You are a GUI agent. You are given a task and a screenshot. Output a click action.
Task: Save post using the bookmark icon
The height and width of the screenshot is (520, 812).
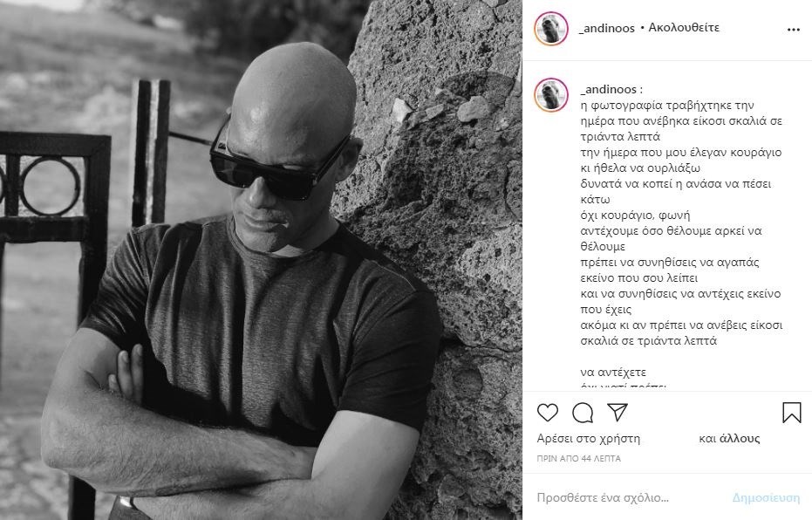point(792,413)
